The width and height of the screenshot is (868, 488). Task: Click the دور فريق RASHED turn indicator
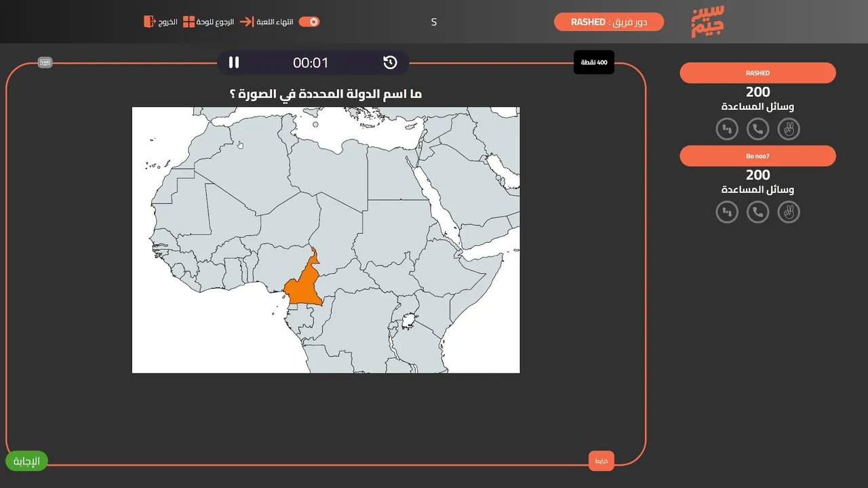tap(609, 22)
